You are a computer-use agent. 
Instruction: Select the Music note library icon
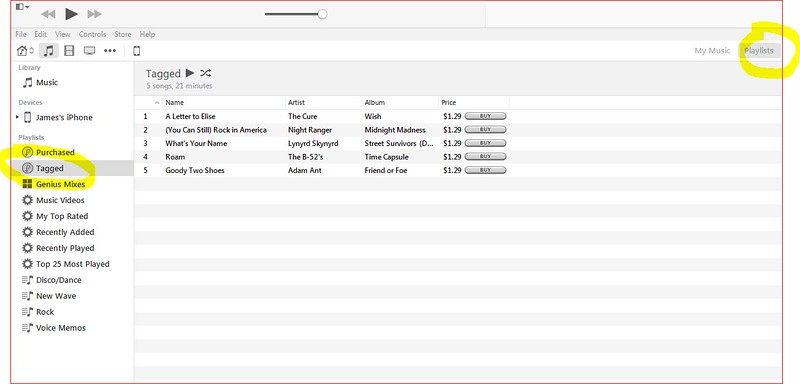[48, 50]
